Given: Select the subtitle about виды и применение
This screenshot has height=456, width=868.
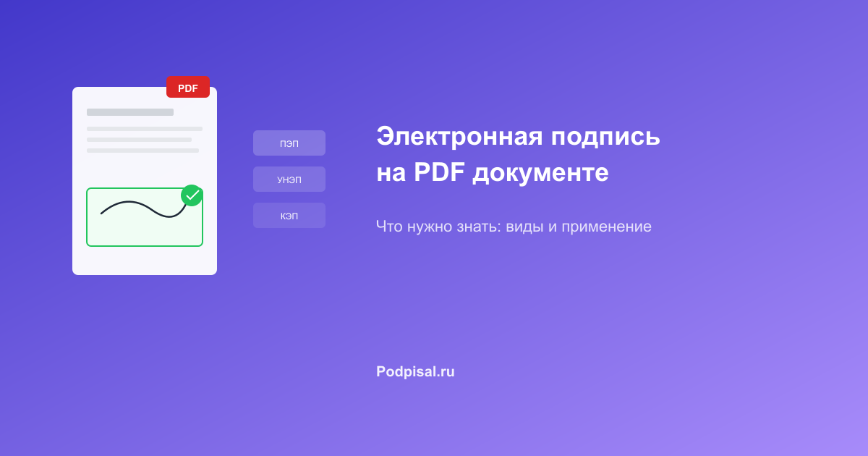Looking at the screenshot, I should (x=514, y=227).
